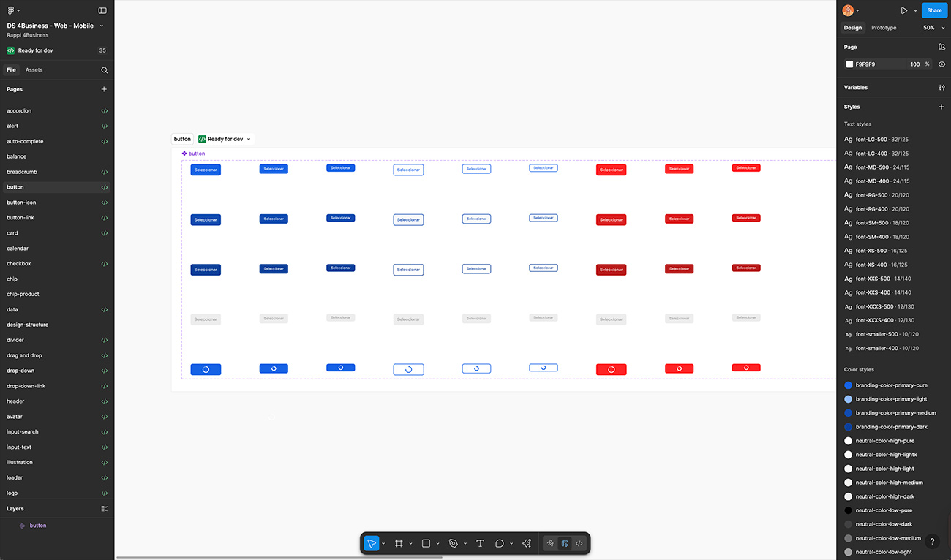The image size is (951, 560).
Task: Open the 50% zoom dropdown
Action: (932, 28)
